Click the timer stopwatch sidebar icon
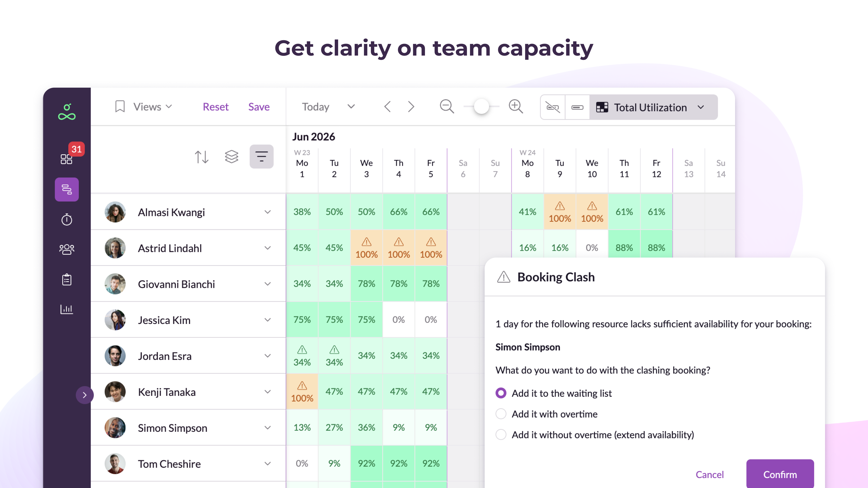The height and width of the screenshot is (488, 868). 66,219
